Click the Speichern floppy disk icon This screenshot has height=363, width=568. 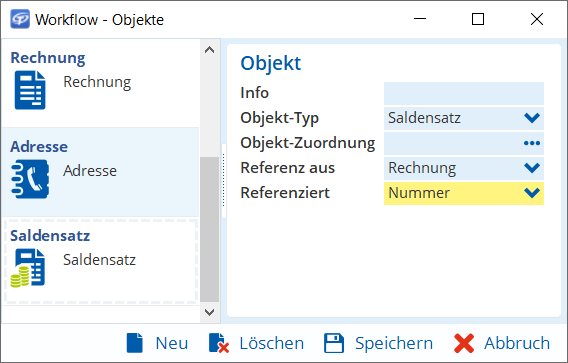tap(334, 343)
